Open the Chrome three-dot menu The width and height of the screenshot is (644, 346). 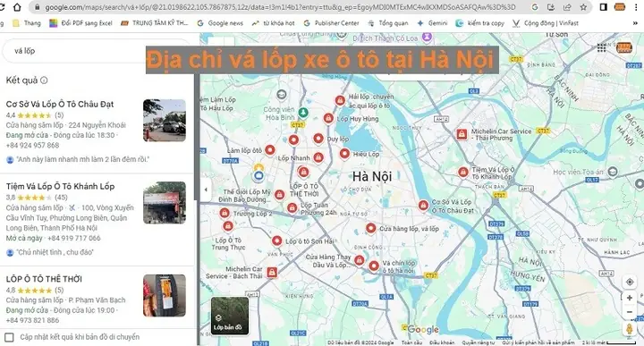(x=636, y=7)
